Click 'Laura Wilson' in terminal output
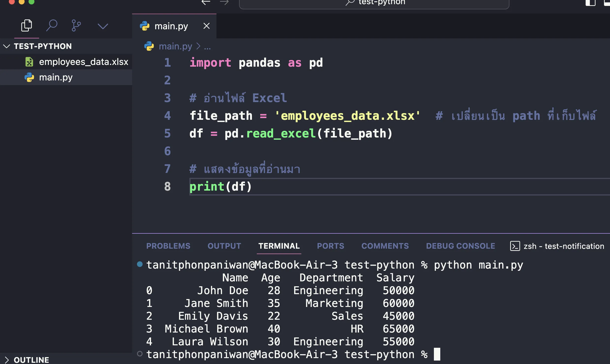610x364 pixels. pos(210,342)
